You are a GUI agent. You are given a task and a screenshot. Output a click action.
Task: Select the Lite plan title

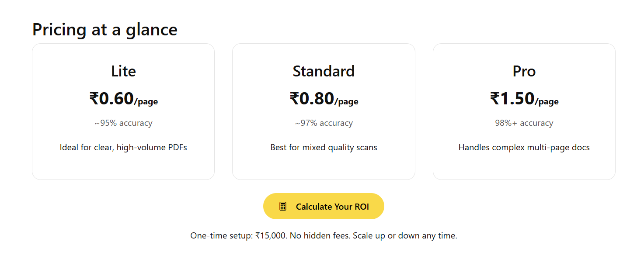123,71
